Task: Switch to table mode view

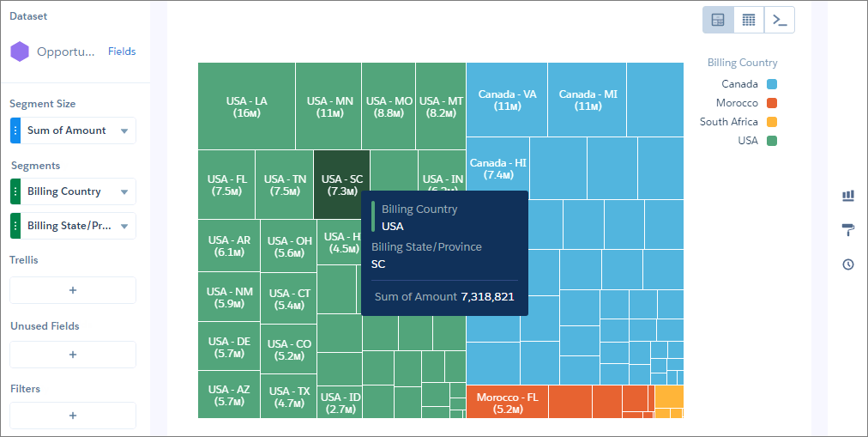Action: (749, 21)
